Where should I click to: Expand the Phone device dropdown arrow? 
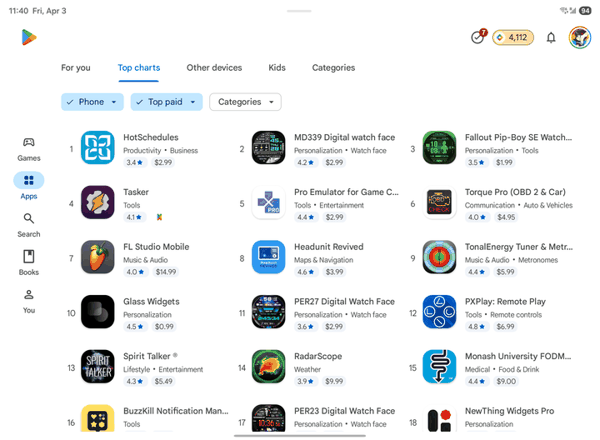click(x=114, y=102)
